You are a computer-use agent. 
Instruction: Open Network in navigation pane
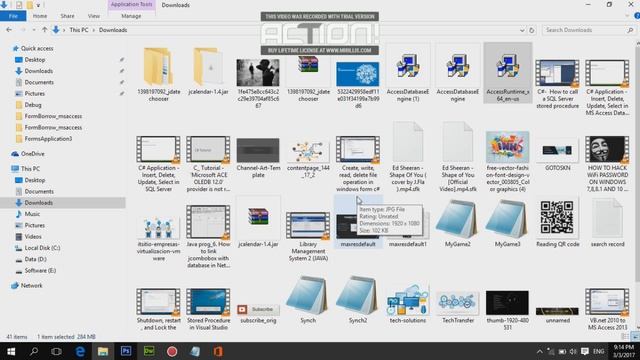pyautogui.click(x=31, y=286)
